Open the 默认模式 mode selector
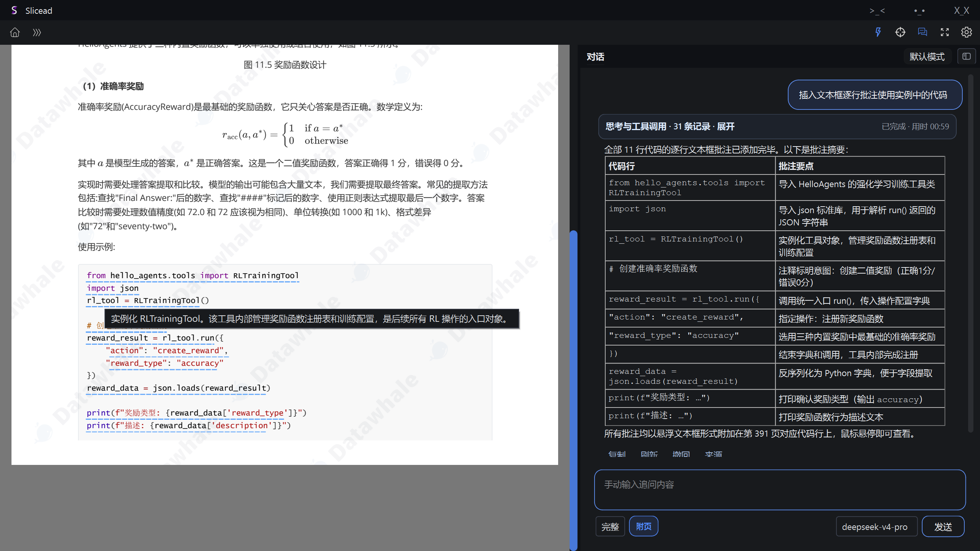 coord(927,57)
